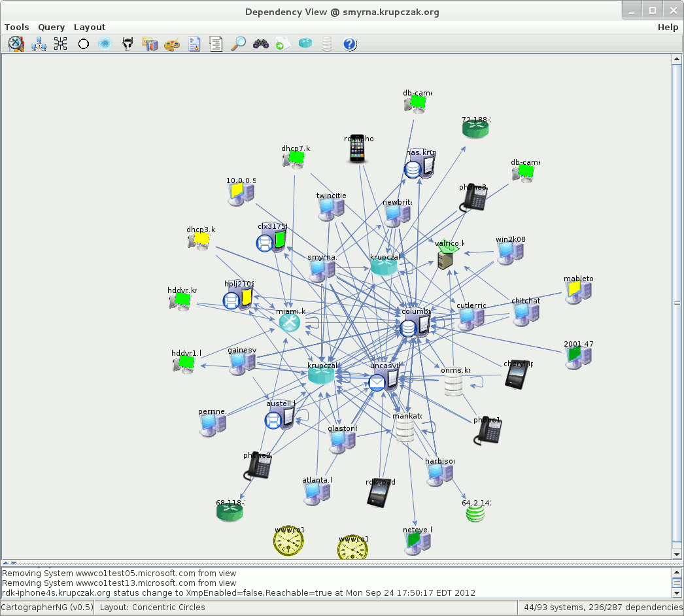The image size is (684, 616).
Task: Choose the concentric circles layout icon
Action: [x=105, y=44]
